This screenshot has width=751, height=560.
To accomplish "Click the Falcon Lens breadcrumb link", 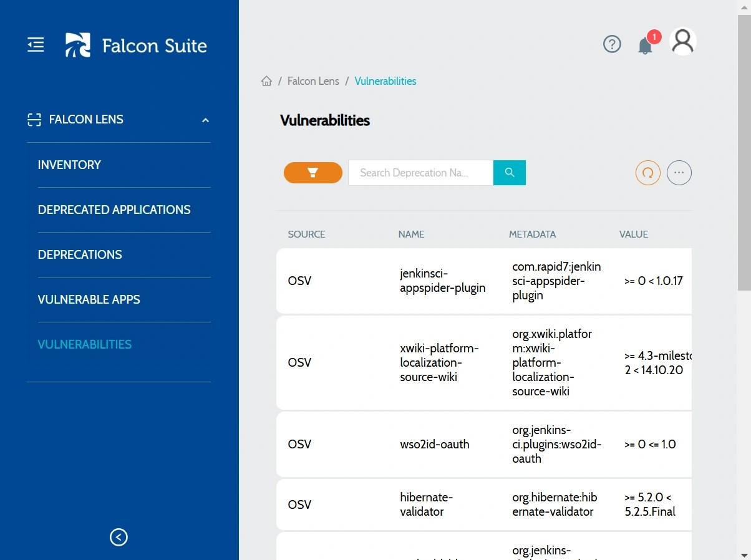I will point(313,81).
